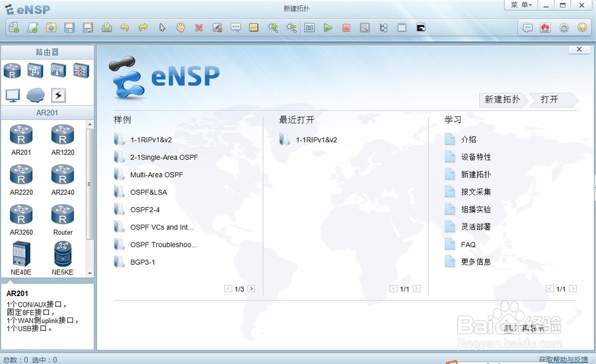This screenshot has height=364, width=596.
Task: Open the 菜单 dropdown menu
Action: (x=521, y=5)
